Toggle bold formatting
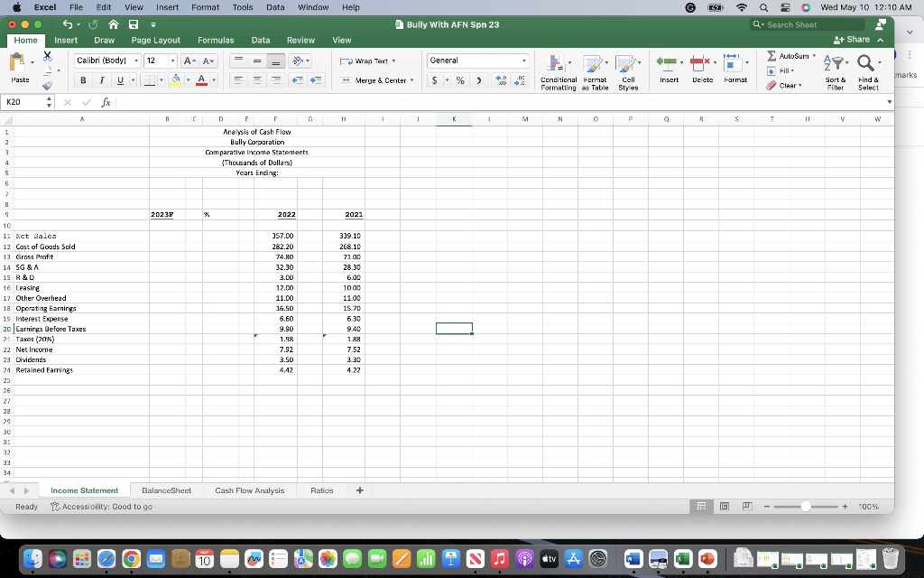This screenshot has height=578, width=924. tap(81, 80)
